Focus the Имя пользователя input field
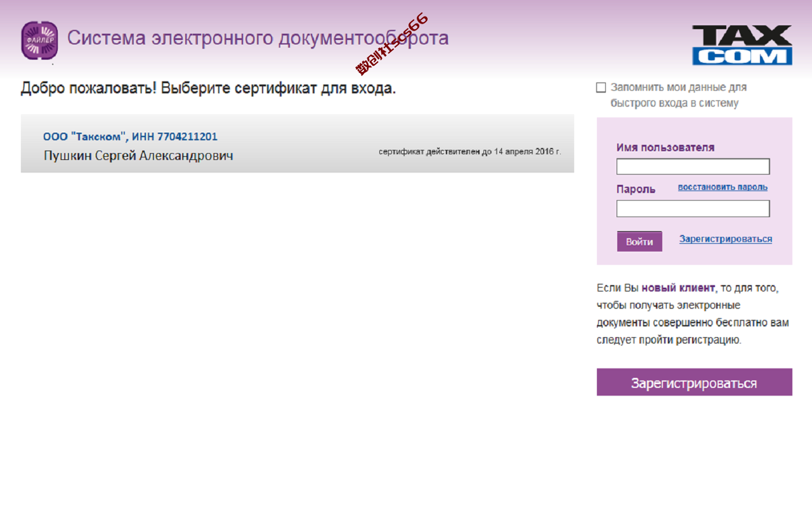Image resolution: width=812 pixels, height=508 pixels. tap(693, 166)
